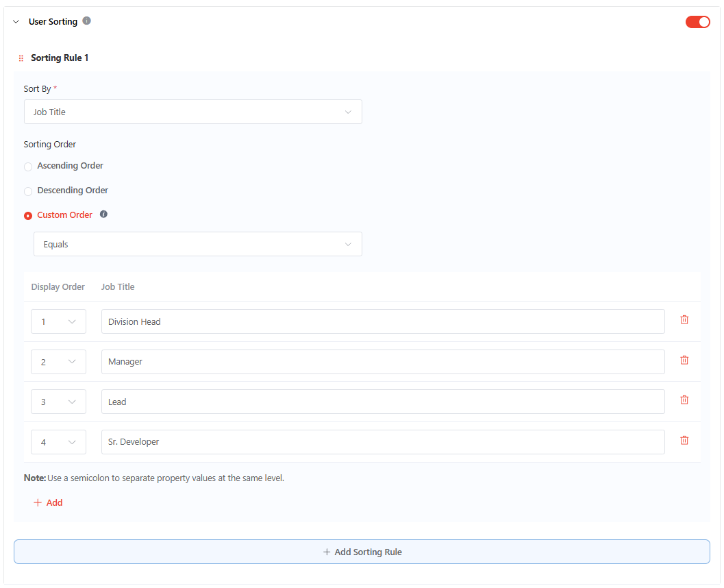This screenshot has height=588, width=724.
Task: Click the info icon next to User Sorting
Action: [86, 21]
